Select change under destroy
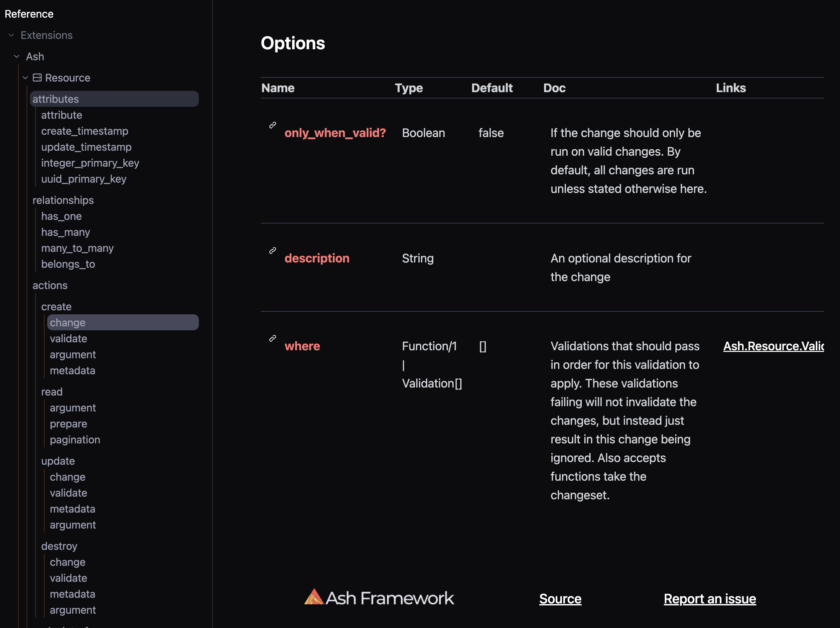The image size is (840, 628). 67,562
